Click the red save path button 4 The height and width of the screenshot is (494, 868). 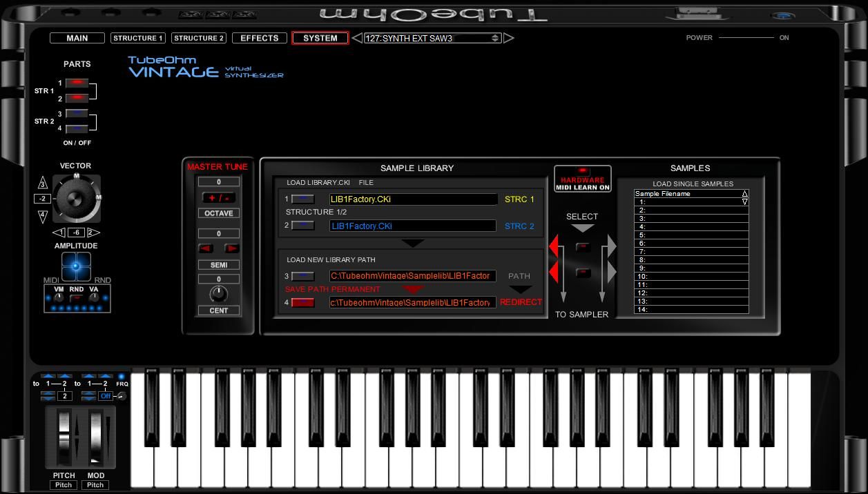point(302,302)
